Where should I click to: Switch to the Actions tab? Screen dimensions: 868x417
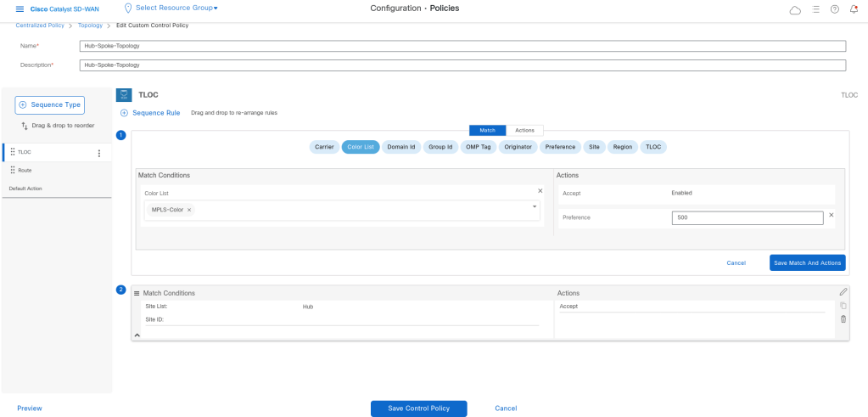tap(524, 130)
